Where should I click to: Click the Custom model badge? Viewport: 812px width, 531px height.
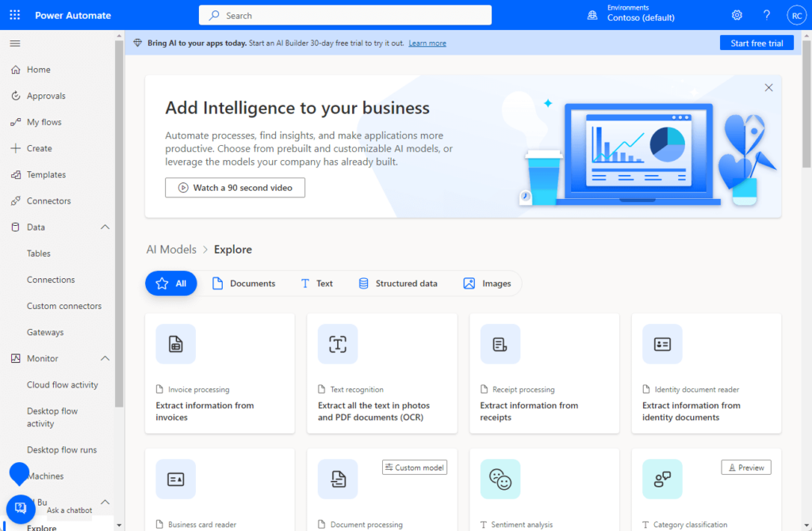(x=415, y=468)
